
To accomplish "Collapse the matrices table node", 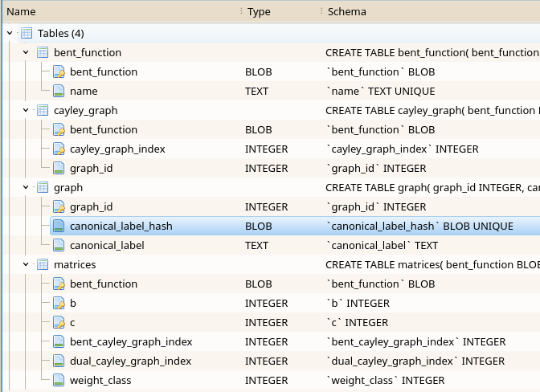I will coord(26,265).
